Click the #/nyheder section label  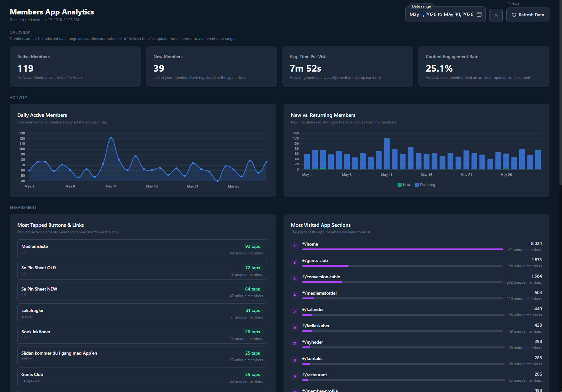coord(312,342)
